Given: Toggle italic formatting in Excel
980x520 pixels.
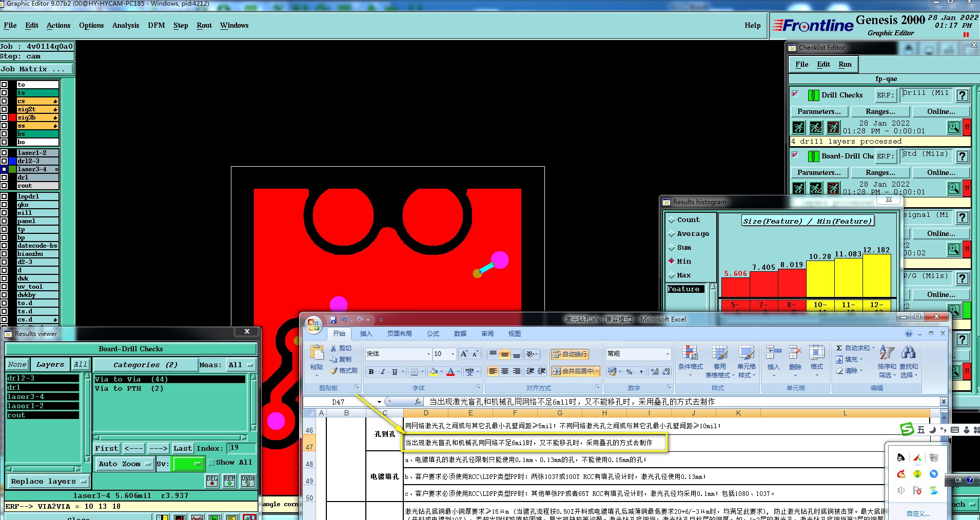Looking at the screenshot, I should point(383,372).
